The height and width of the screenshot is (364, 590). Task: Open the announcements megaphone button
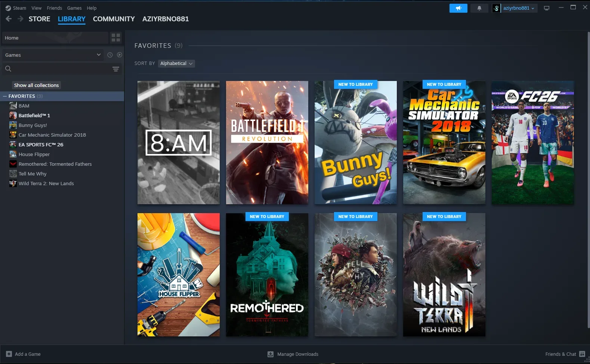point(458,8)
